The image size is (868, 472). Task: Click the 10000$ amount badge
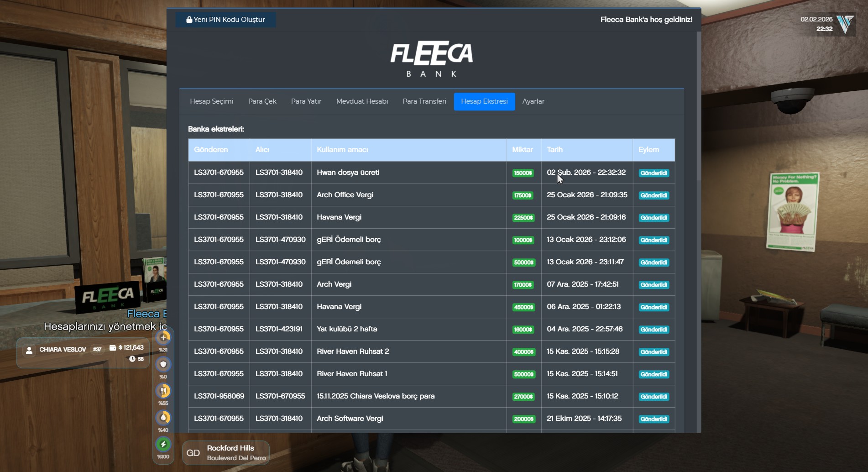pyautogui.click(x=523, y=240)
